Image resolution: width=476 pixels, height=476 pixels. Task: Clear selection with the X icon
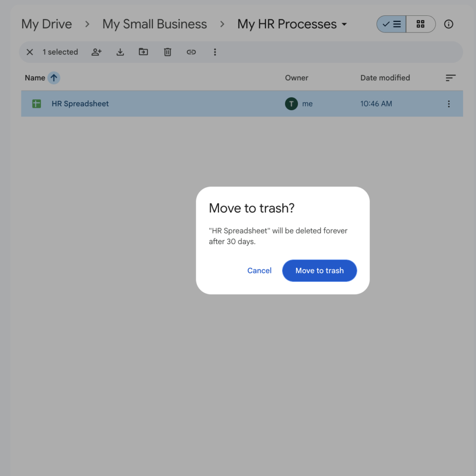point(30,52)
